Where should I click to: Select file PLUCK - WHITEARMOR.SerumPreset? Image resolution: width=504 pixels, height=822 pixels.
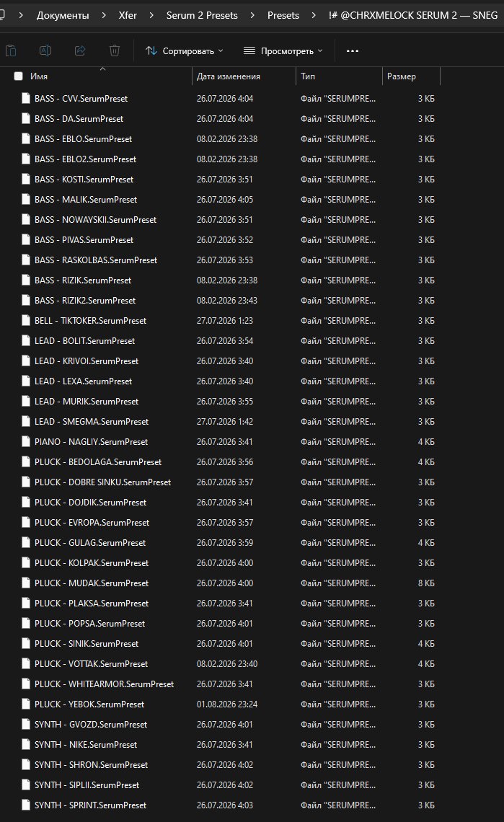coord(105,684)
